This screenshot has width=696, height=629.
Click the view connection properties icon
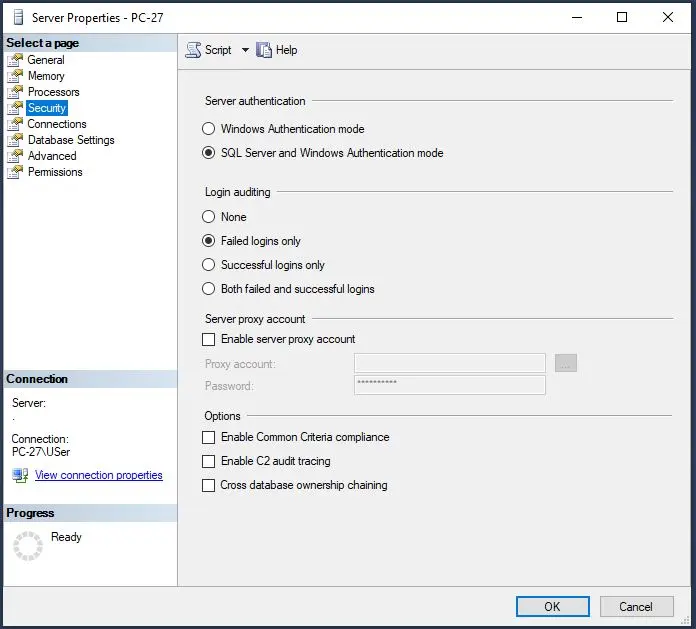[x=20, y=475]
